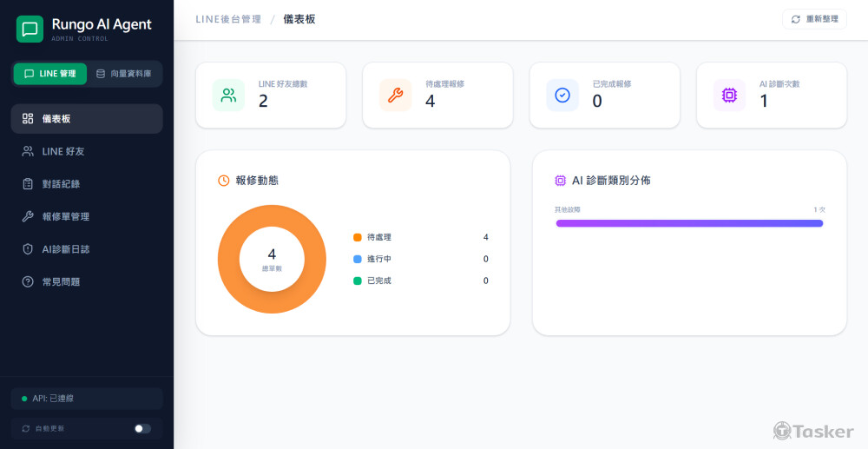Click the 其他故障 category label
The width and height of the screenshot is (868, 449).
coord(568,210)
